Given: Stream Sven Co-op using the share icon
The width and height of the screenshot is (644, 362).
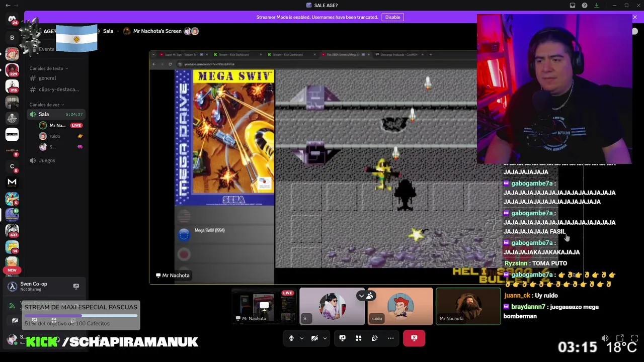Looking at the screenshot, I should 76,286.
